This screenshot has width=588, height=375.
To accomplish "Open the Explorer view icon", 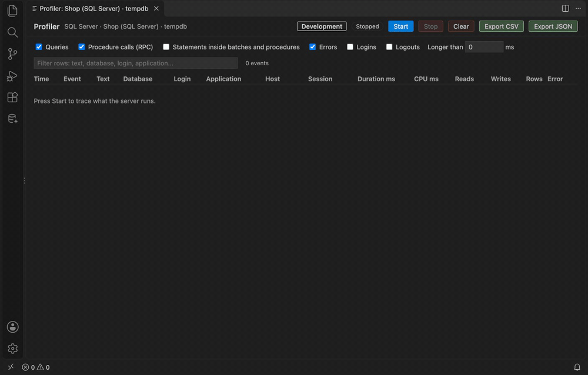I will [x=12, y=11].
